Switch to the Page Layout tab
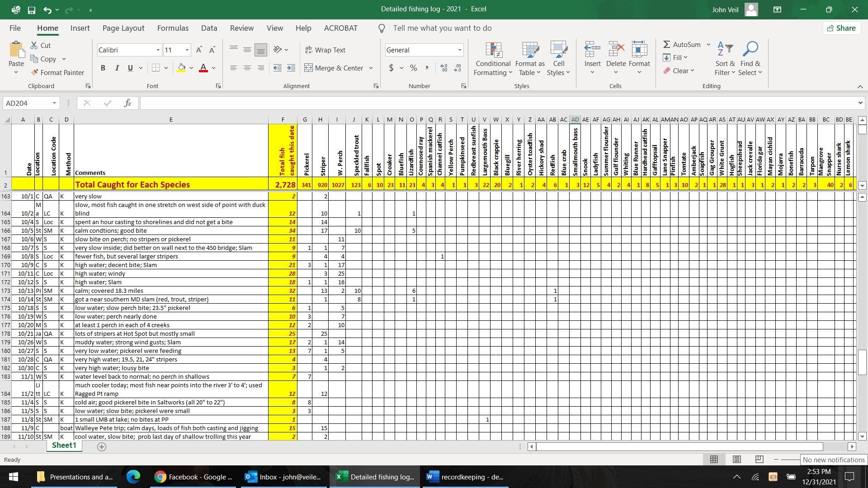 pyautogui.click(x=123, y=28)
